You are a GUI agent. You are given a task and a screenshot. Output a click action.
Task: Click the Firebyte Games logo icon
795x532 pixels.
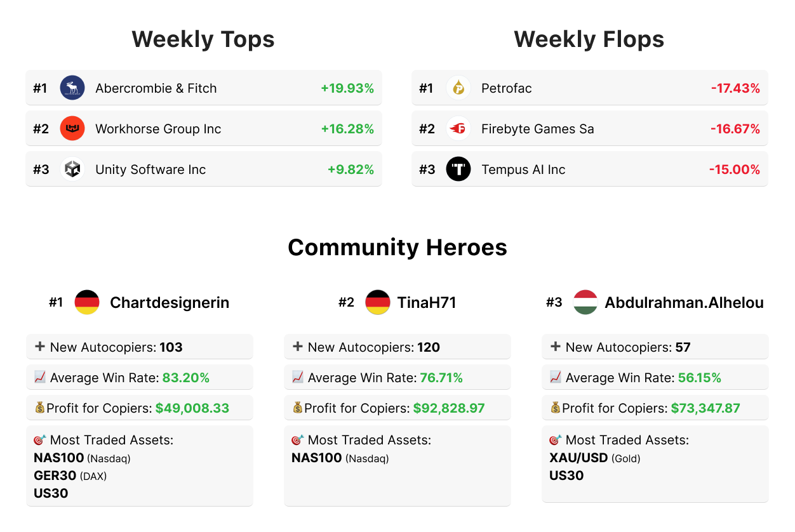click(458, 129)
